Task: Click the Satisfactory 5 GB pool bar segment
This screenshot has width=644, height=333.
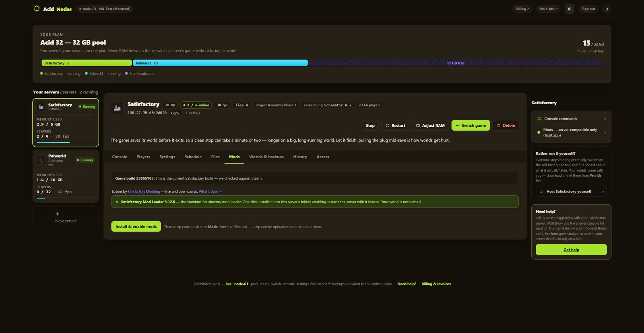Action: click(87, 63)
